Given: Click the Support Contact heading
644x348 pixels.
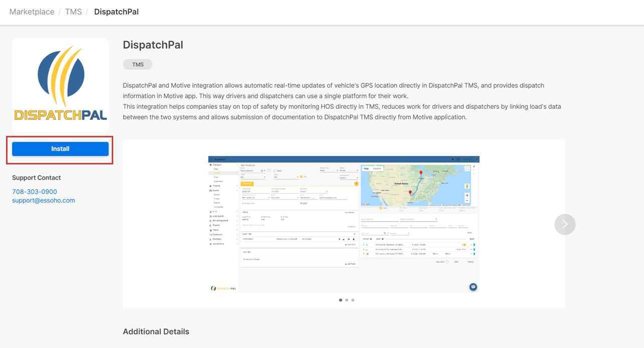Looking at the screenshot, I should pos(37,178).
